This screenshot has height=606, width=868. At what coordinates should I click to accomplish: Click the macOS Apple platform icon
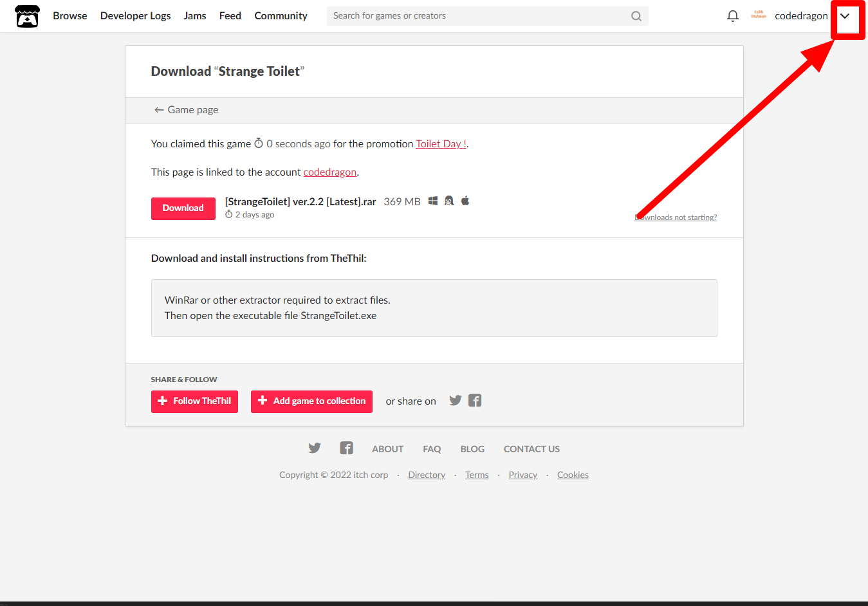coord(465,201)
